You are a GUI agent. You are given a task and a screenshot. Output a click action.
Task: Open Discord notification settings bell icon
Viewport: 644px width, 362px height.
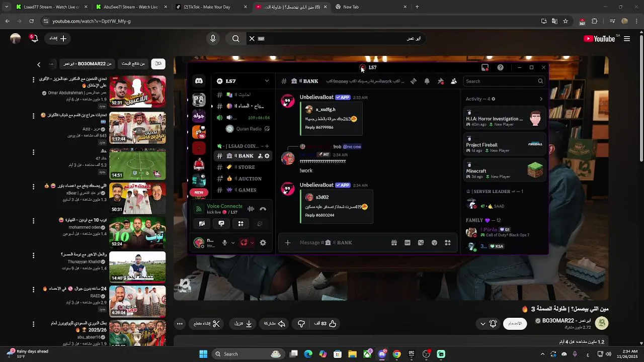pyautogui.click(x=427, y=81)
